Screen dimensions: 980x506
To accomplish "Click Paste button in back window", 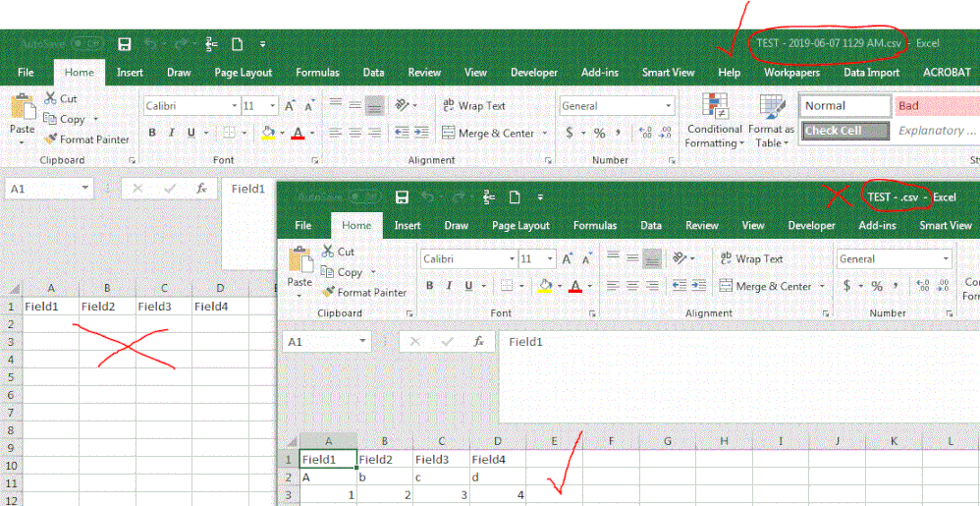I will pos(22,120).
